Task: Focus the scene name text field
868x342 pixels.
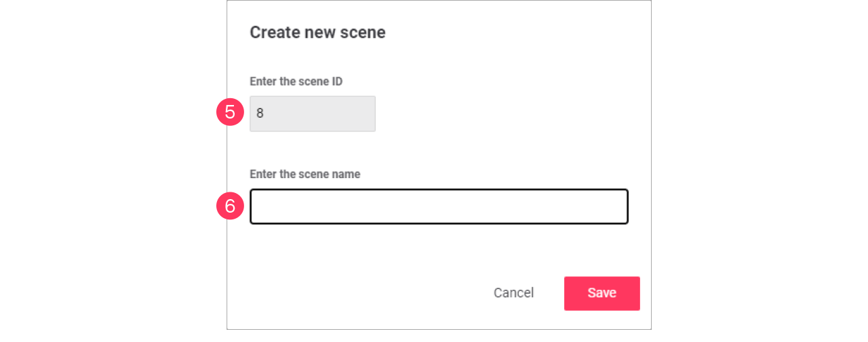Action: (439, 207)
